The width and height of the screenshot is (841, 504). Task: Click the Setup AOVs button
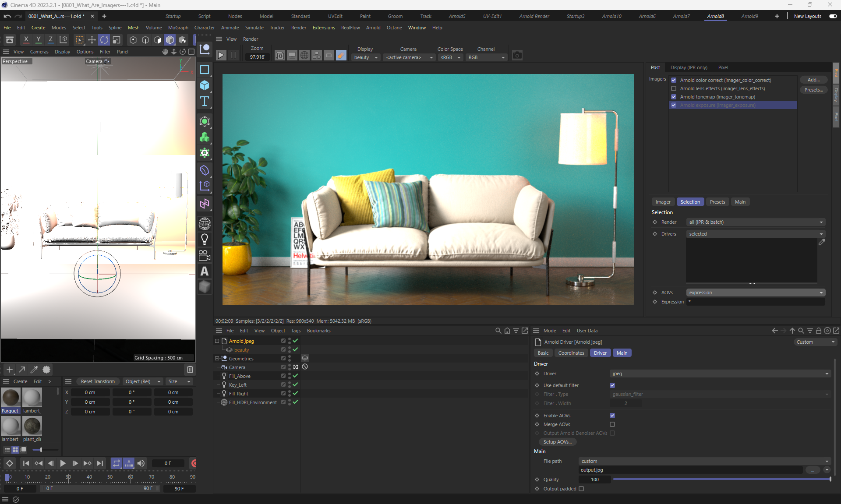pyautogui.click(x=557, y=442)
